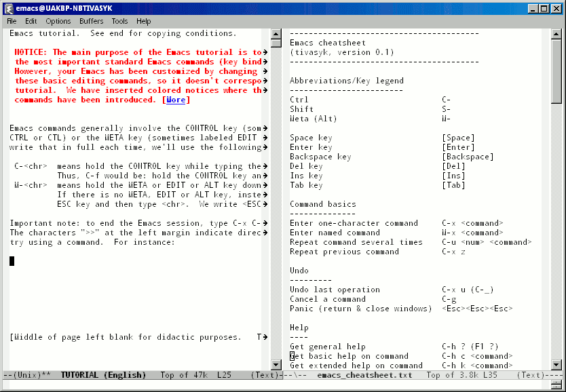Open the Buffers menu
566x392 pixels.
[92, 21]
